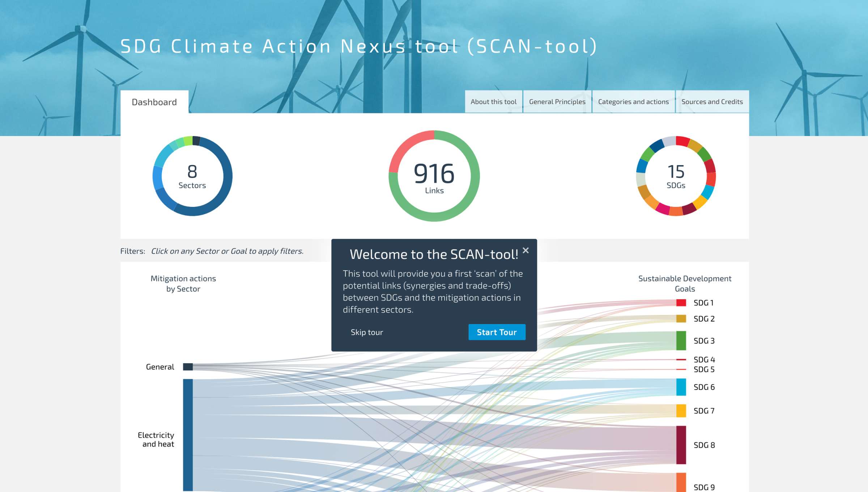Open the About this tool tab
The height and width of the screenshot is (492, 868).
[493, 102]
